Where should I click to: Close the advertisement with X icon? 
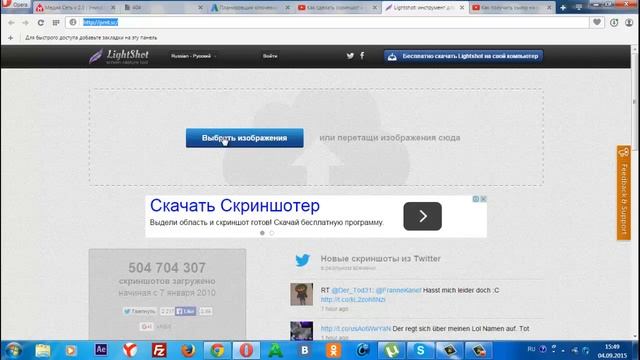(483, 199)
